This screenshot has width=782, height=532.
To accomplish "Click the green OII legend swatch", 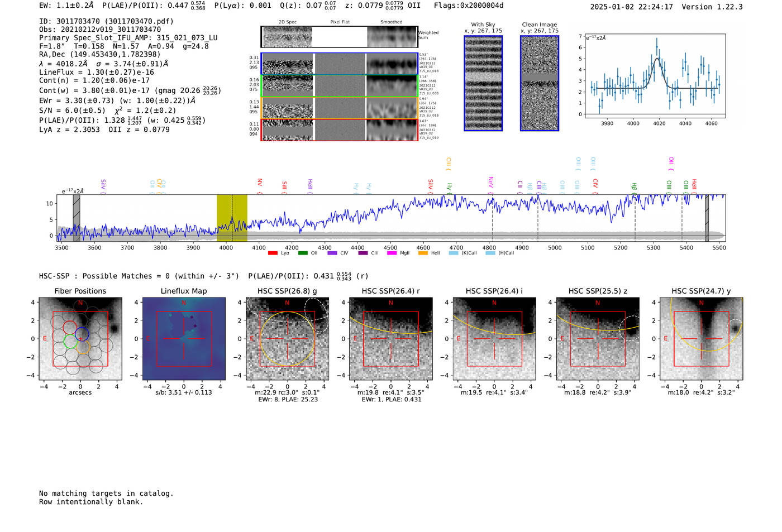I will 303,253.
